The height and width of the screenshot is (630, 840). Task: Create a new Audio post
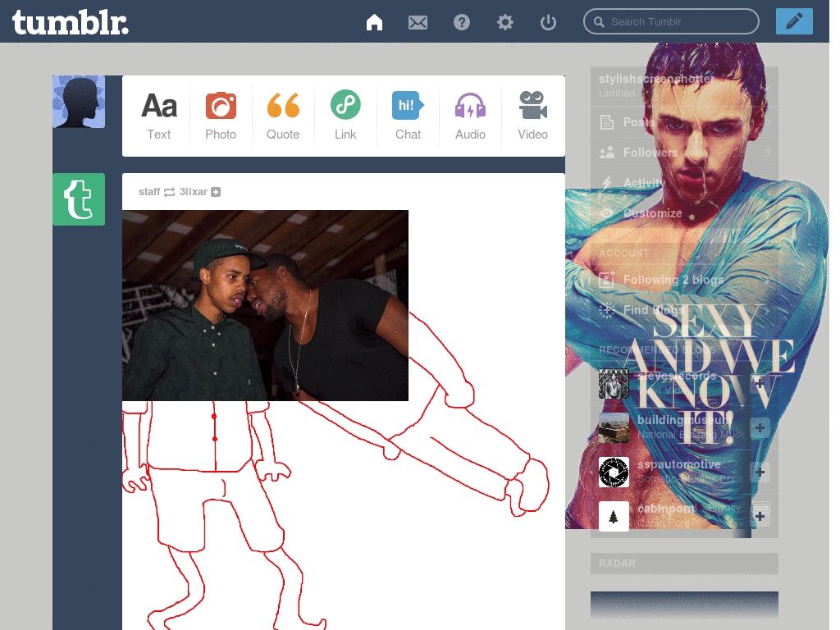pos(470,116)
